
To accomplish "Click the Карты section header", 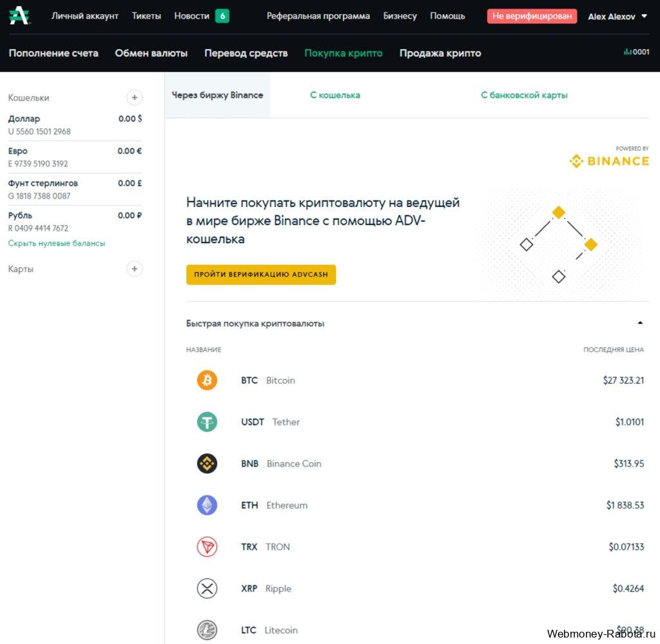I will point(21,269).
